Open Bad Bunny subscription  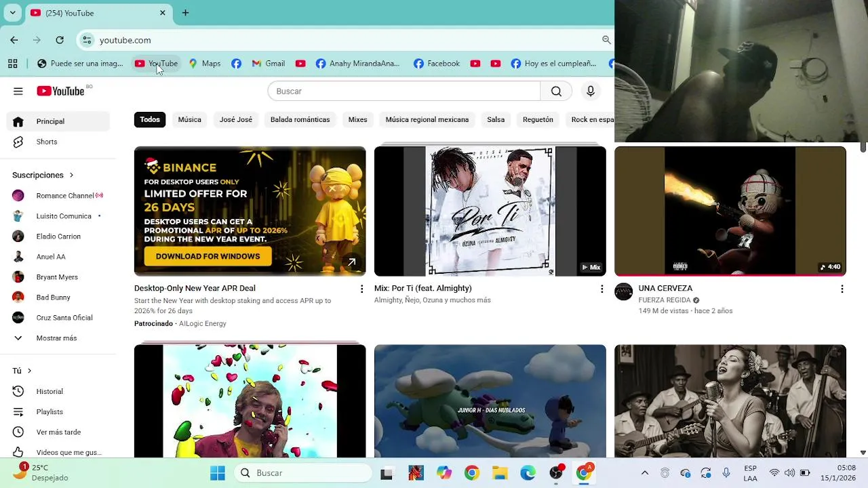coord(58,298)
